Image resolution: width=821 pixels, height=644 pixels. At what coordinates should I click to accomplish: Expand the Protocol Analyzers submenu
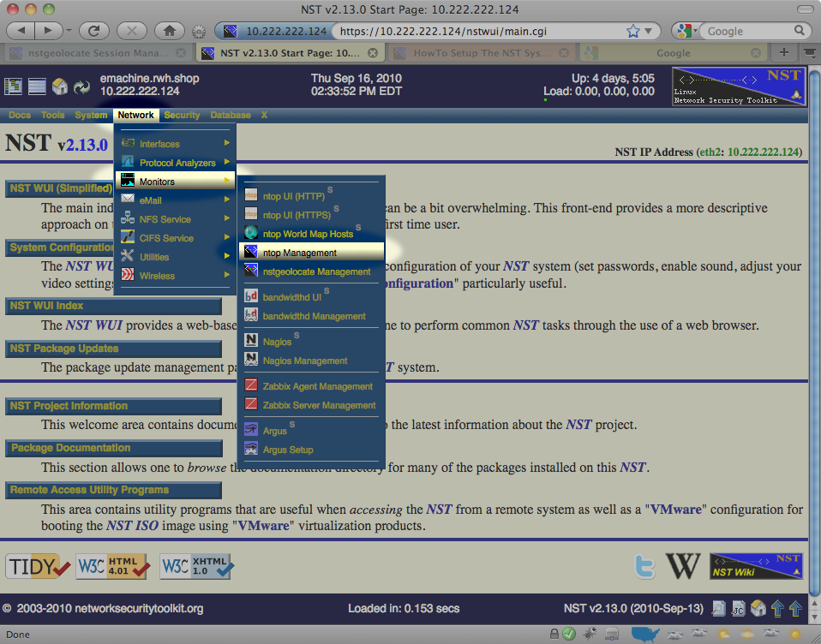click(175, 163)
